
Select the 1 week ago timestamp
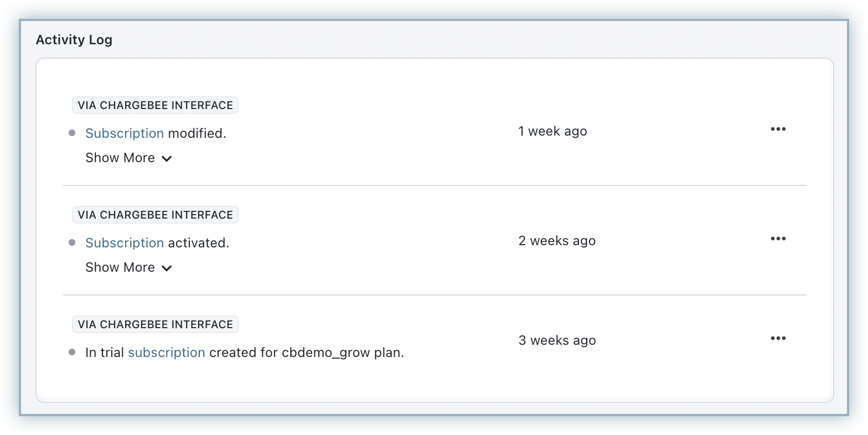[x=552, y=131]
